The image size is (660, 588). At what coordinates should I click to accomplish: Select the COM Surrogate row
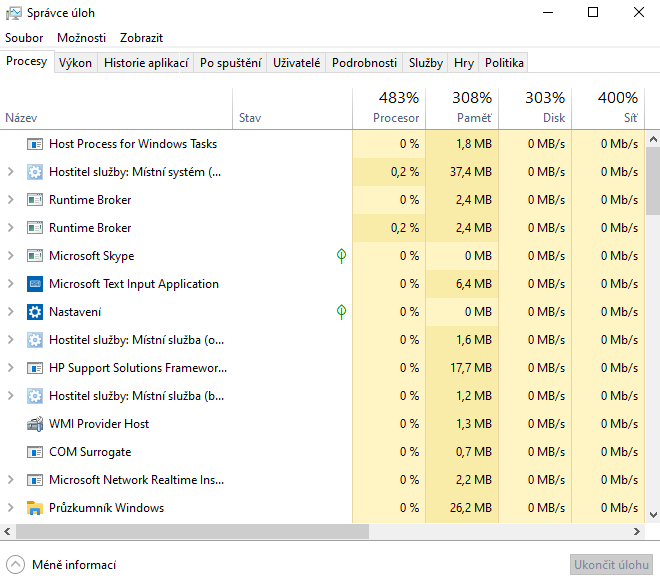coord(322,452)
